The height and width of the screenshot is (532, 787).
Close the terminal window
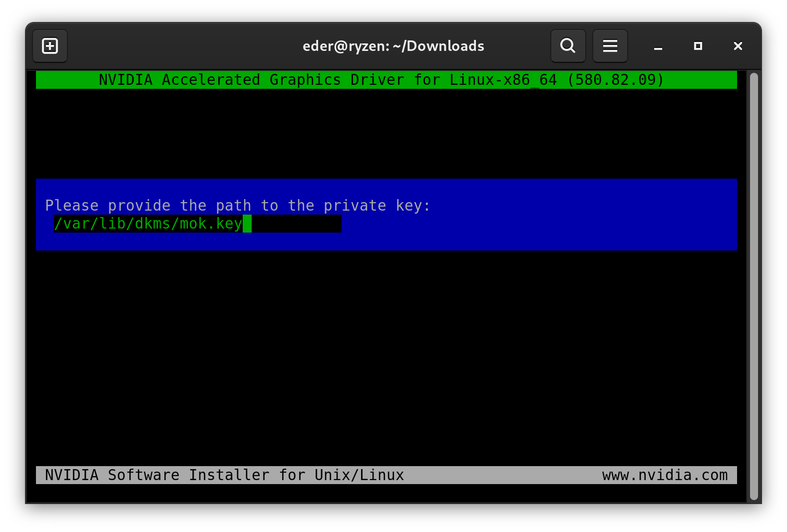coord(738,46)
